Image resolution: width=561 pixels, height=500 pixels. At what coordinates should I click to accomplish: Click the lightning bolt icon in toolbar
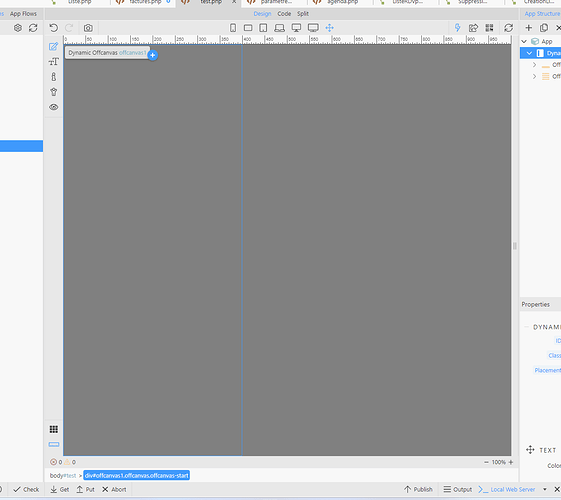tap(457, 28)
